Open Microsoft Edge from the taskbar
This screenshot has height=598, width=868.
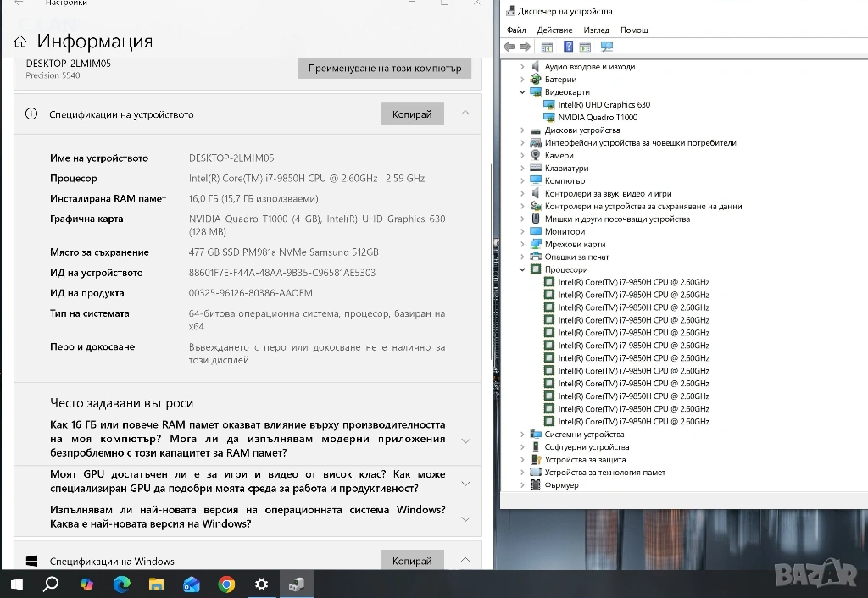pos(121,584)
